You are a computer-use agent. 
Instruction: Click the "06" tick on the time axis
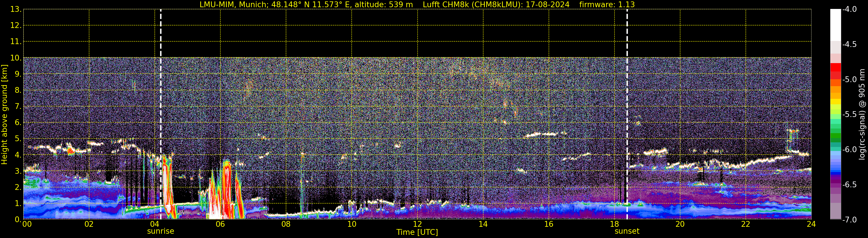220,224
